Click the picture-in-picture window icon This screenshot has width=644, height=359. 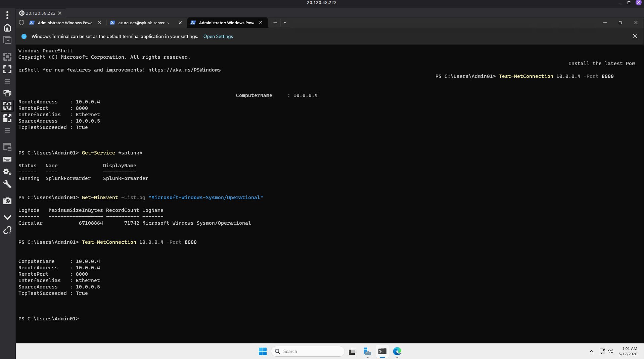click(7, 147)
